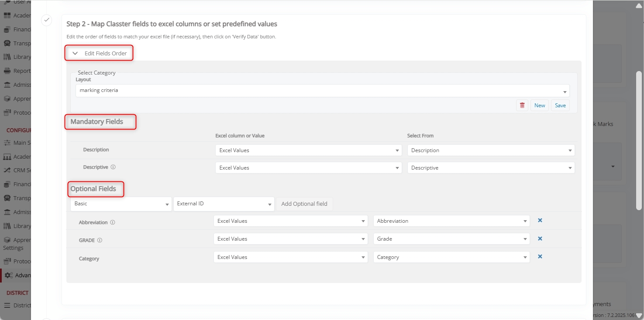The width and height of the screenshot is (644, 320).
Task: Open Select From dropdown showing Grade
Action: pos(451,239)
